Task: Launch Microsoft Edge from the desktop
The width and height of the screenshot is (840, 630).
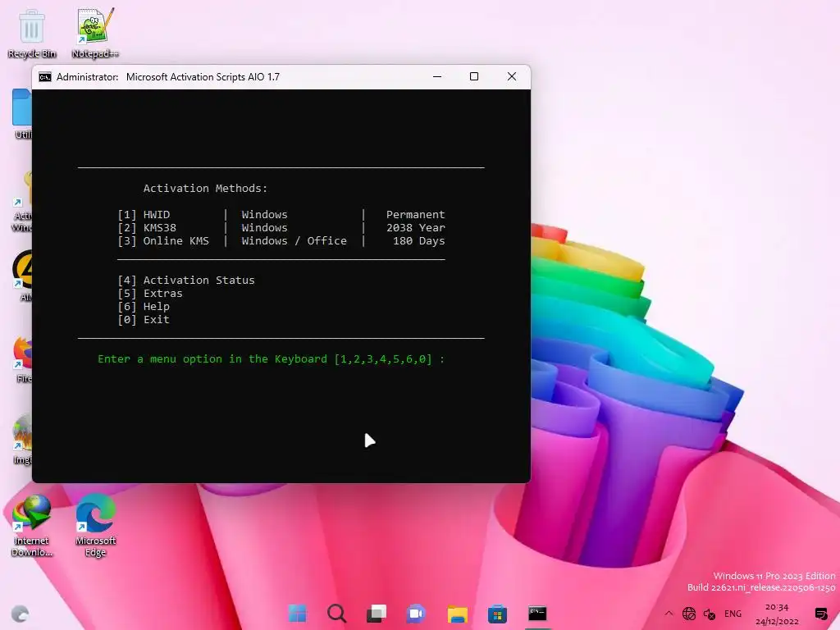Action: (x=95, y=526)
